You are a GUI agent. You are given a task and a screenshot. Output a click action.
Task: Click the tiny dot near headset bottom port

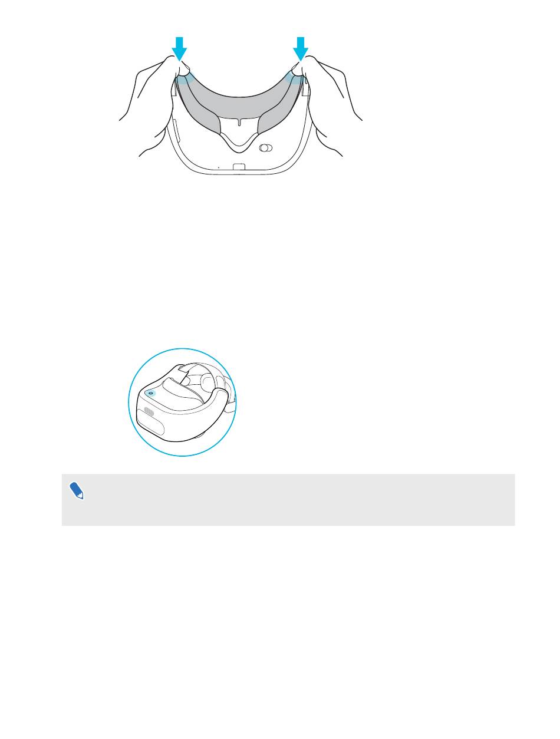[x=219, y=167]
